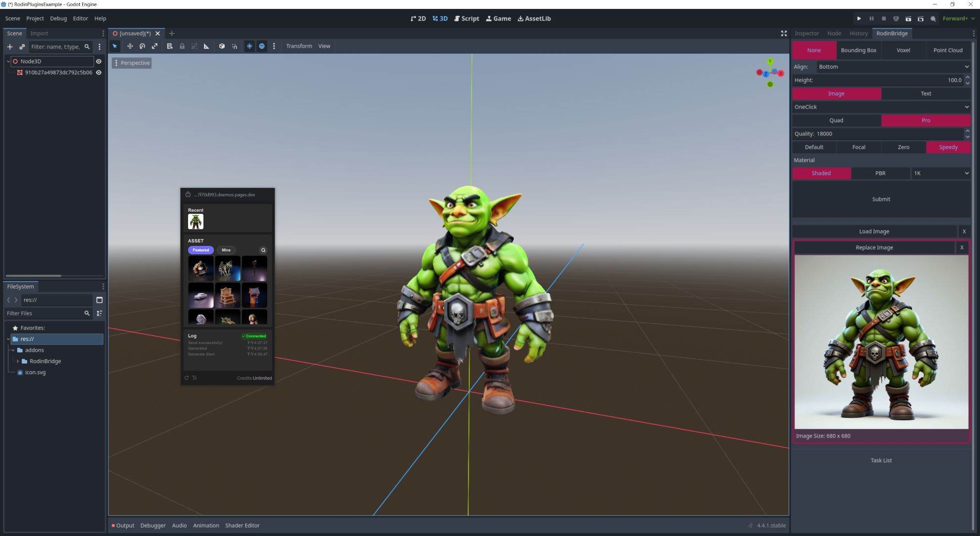Click the add child node plus icon
Image resolution: width=980 pixels, height=536 pixels.
point(10,47)
